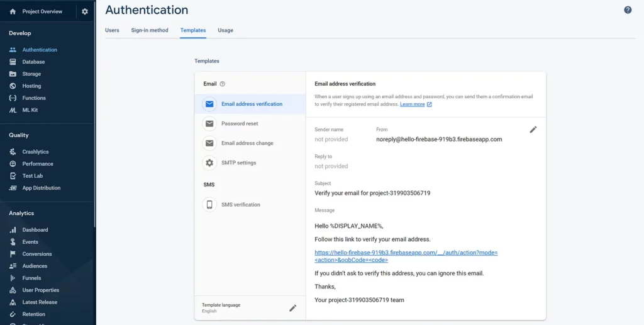Screen dimensions: 644x325
Task: Open SMTP settings entry
Action: pyautogui.click(x=250, y=163)
